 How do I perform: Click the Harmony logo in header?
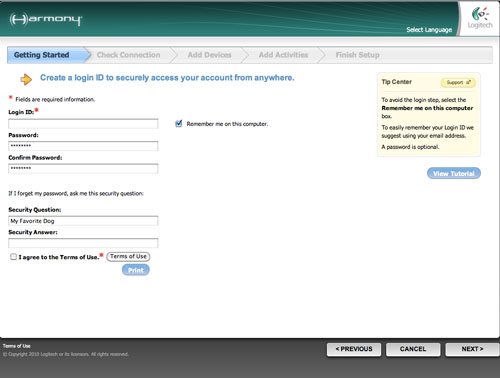(45, 19)
